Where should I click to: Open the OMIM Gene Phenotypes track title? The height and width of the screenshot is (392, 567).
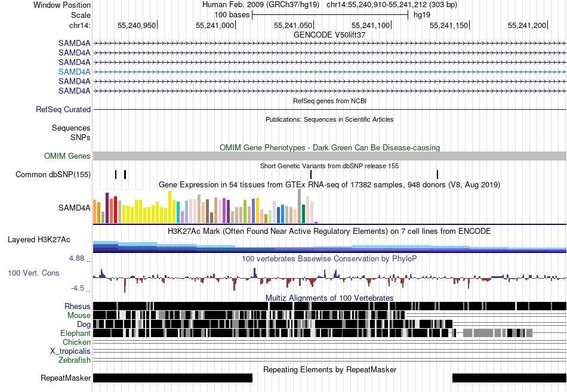coord(329,147)
